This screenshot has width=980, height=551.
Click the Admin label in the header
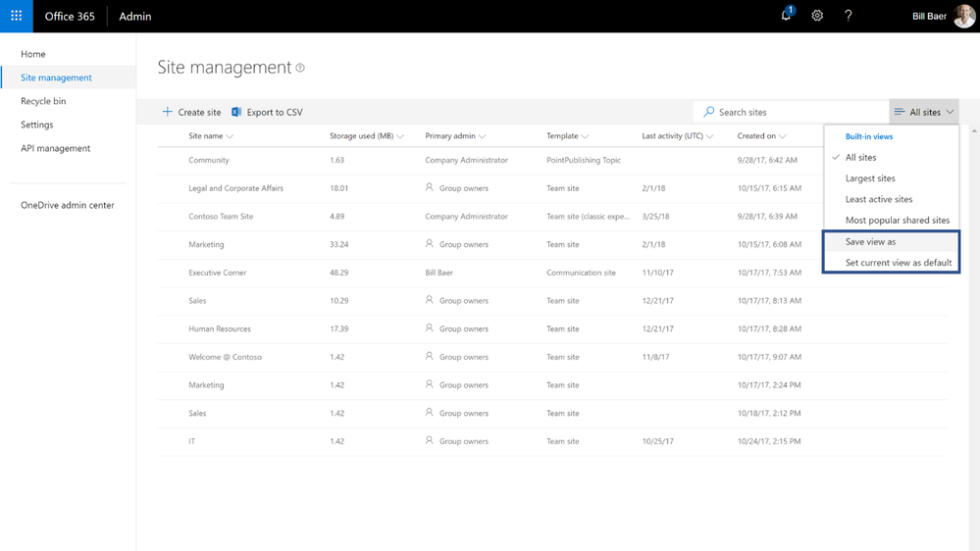[135, 17]
